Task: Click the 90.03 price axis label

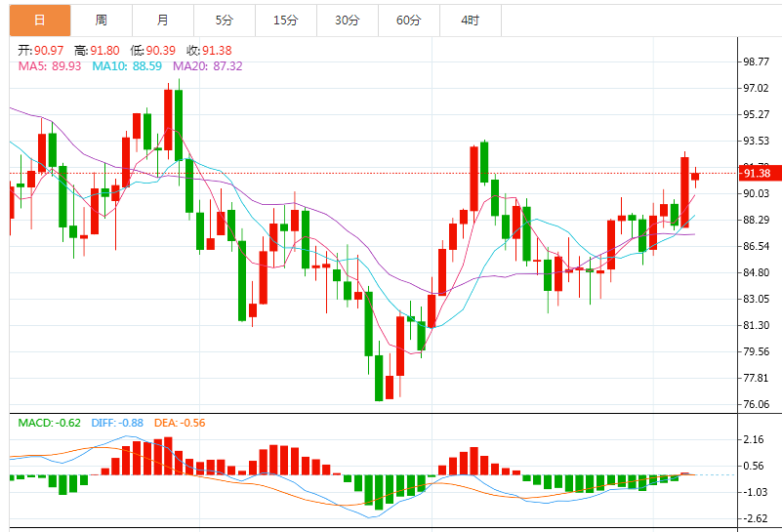Action: [756, 193]
